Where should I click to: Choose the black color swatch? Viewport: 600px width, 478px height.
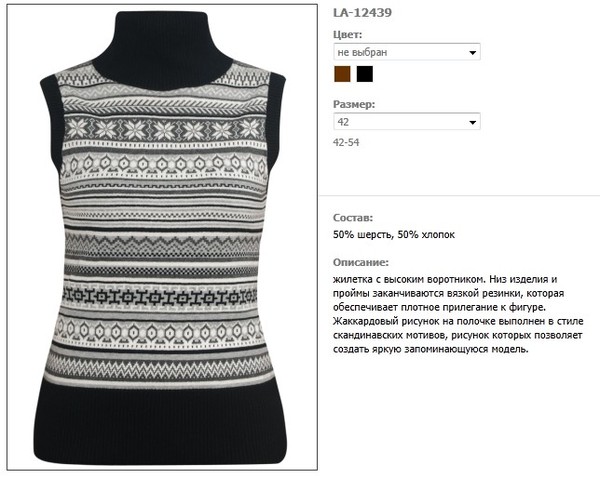pyautogui.click(x=365, y=74)
